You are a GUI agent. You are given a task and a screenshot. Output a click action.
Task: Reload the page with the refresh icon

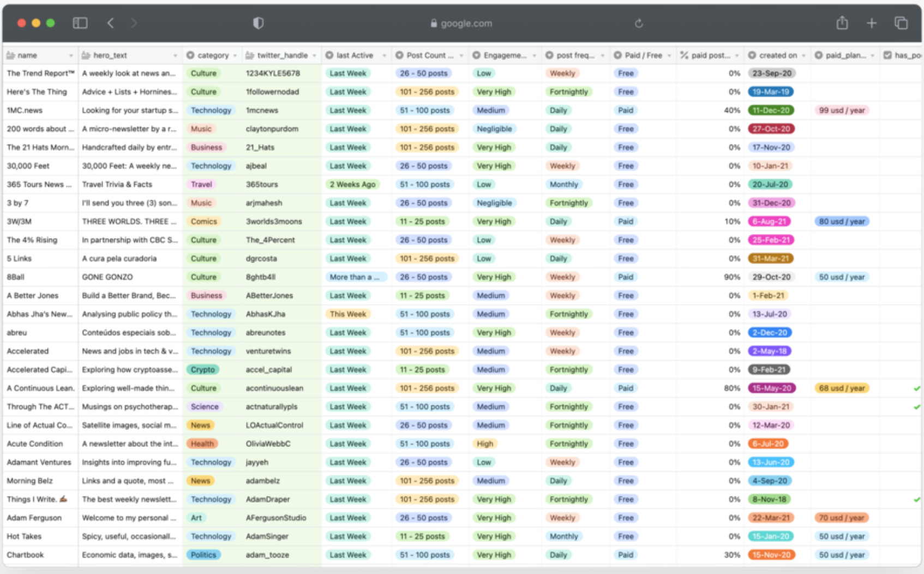pos(639,23)
